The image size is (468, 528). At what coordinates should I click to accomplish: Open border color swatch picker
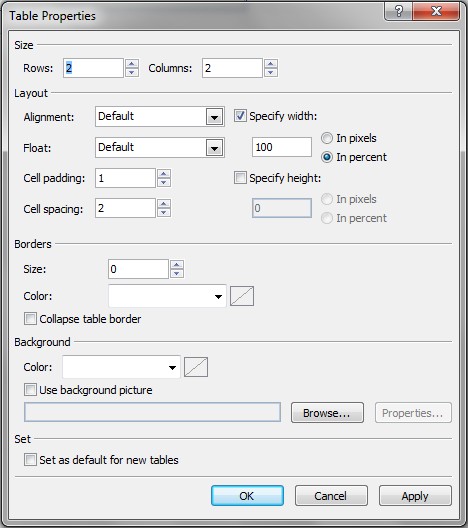click(x=242, y=296)
